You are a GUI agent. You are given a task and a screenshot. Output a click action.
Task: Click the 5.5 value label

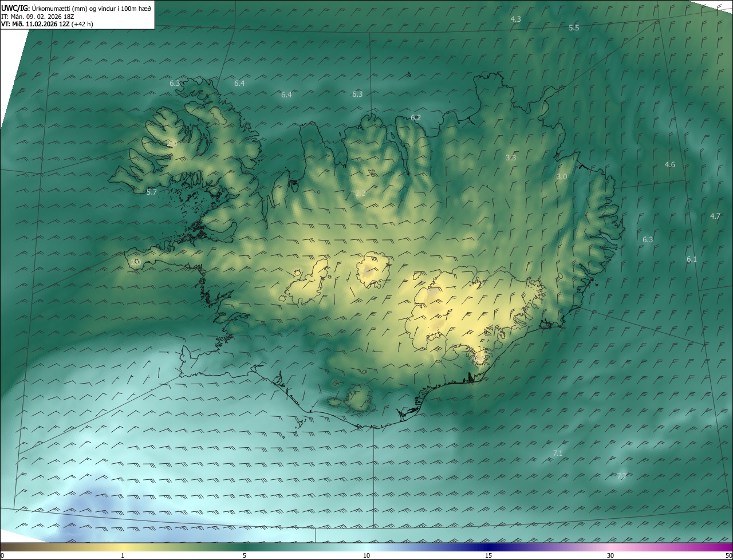(x=574, y=28)
